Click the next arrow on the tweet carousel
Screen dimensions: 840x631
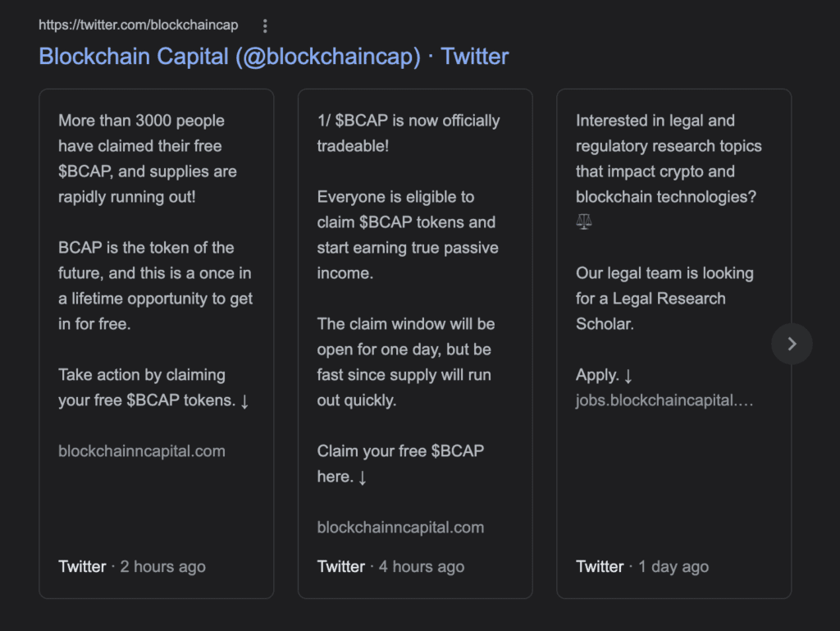pos(792,344)
